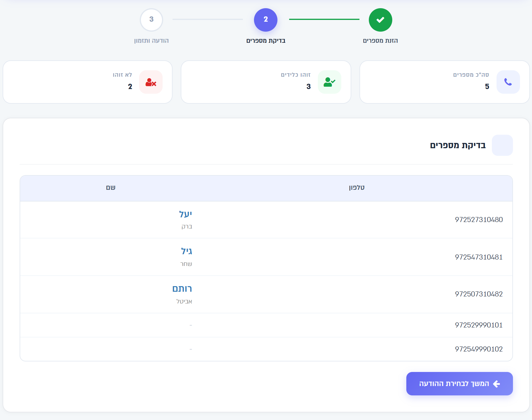Click the red unidentified-user icon
Screen dimensions: 532x420
tap(151, 82)
